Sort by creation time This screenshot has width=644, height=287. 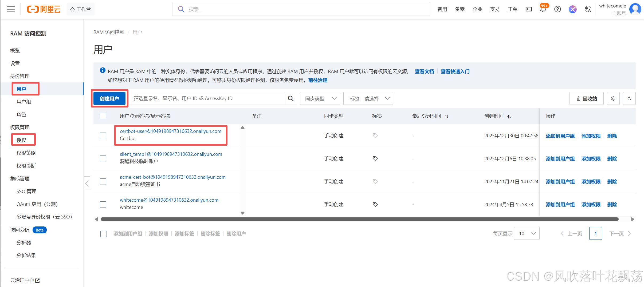[x=509, y=116]
